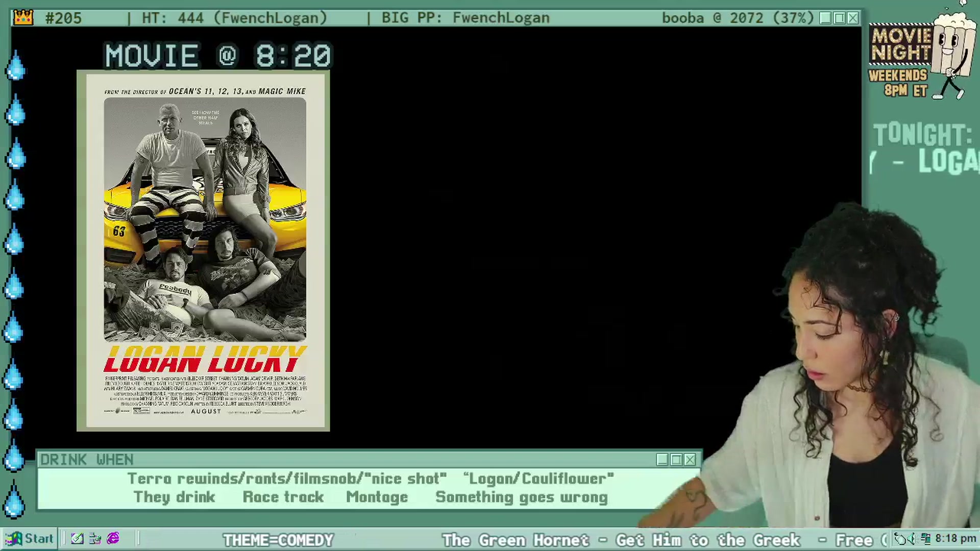
Task: Click the crown icon in the title bar
Action: click(23, 18)
